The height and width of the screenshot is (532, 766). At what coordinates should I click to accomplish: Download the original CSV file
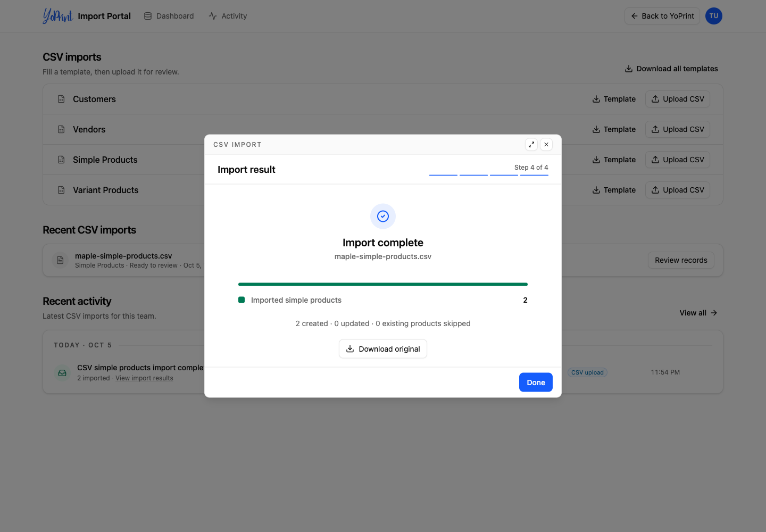383,349
